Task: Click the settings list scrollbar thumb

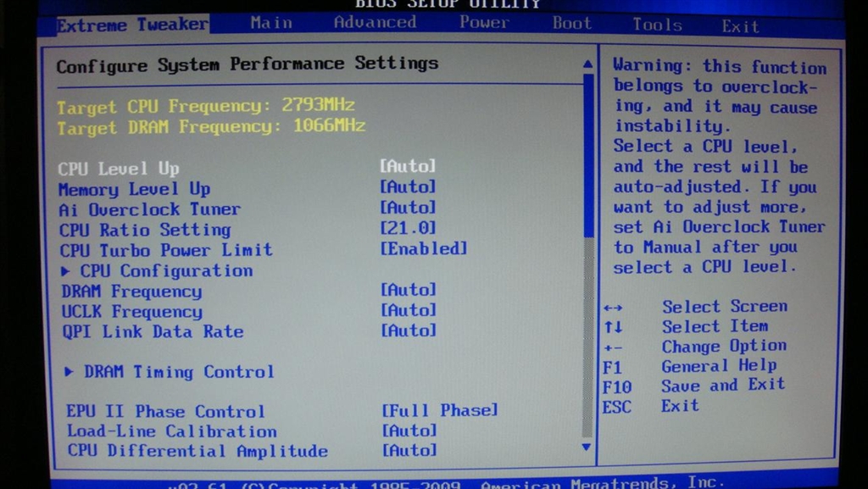Action: tap(588, 155)
